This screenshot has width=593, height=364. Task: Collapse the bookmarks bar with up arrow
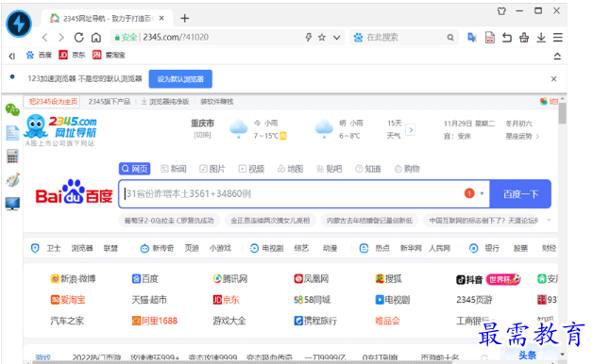point(557,57)
